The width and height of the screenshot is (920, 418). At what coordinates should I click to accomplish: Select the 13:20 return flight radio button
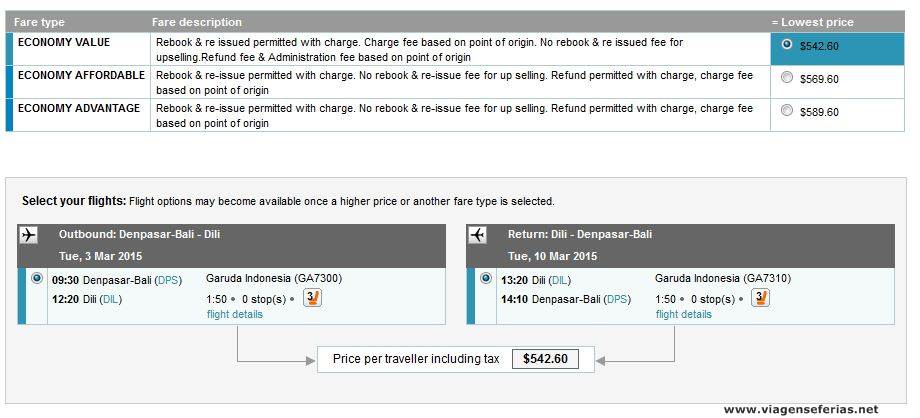pyautogui.click(x=487, y=278)
